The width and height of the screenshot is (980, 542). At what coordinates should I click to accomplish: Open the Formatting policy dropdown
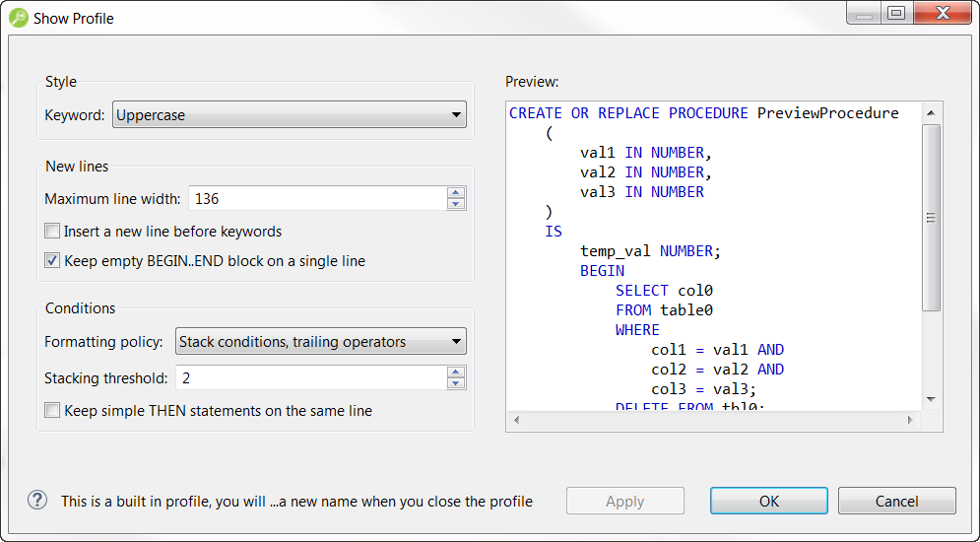320,342
